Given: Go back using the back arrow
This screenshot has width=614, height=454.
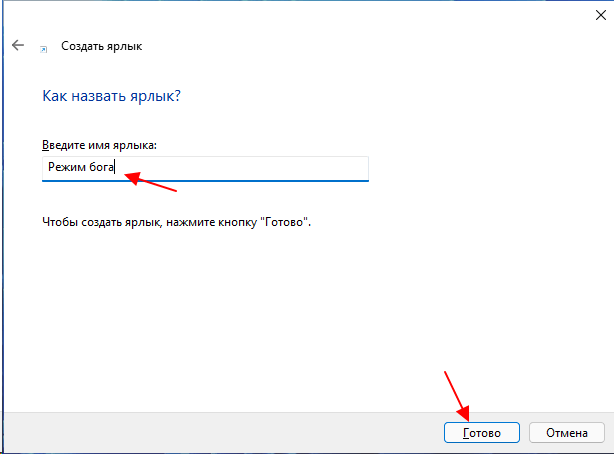Looking at the screenshot, I should (x=18, y=45).
